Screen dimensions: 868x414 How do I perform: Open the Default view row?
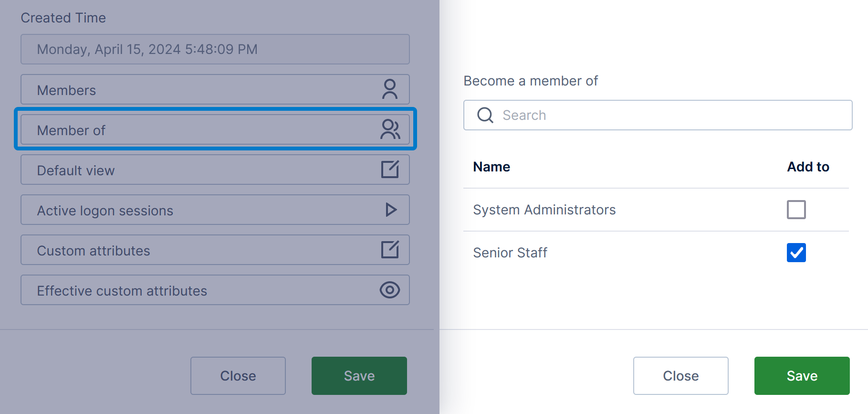point(215,170)
